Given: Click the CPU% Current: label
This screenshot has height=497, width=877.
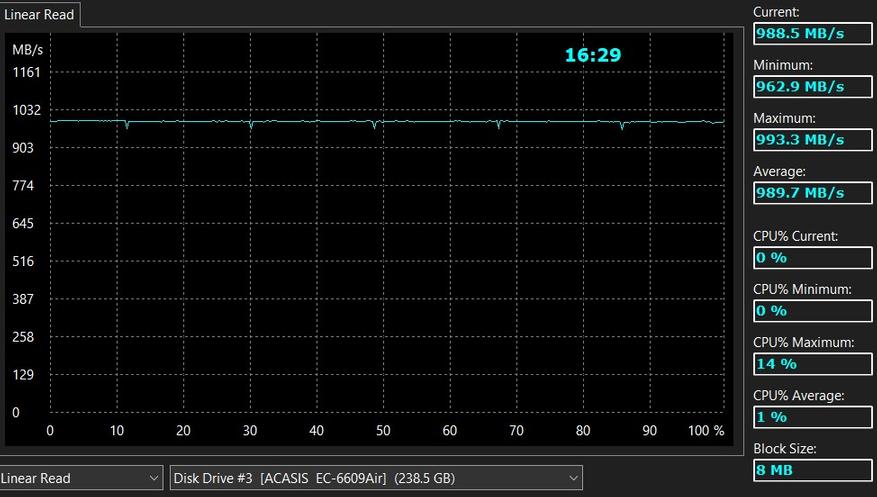Looking at the screenshot, I should click(x=795, y=236).
